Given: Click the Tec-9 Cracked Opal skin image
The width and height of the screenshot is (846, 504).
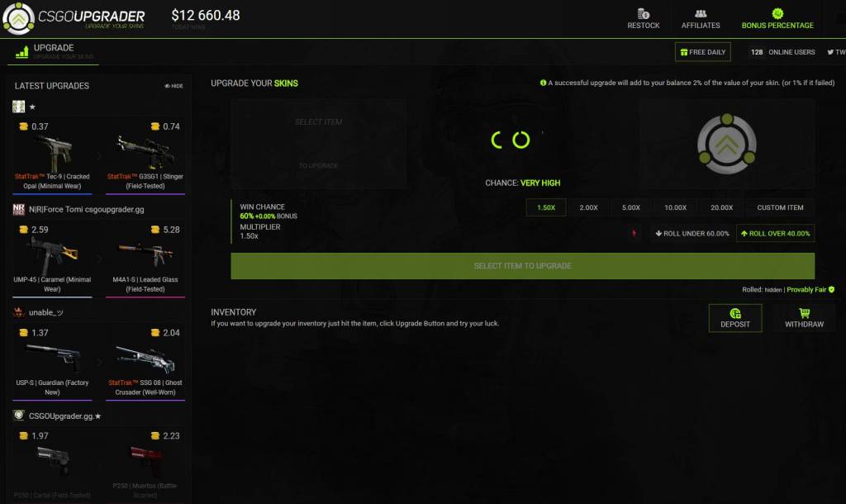Looking at the screenshot, I should [55, 152].
